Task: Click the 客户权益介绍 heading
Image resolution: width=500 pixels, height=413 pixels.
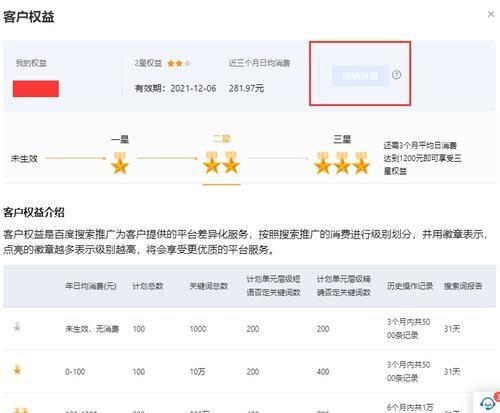Action: tap(34, 212)
